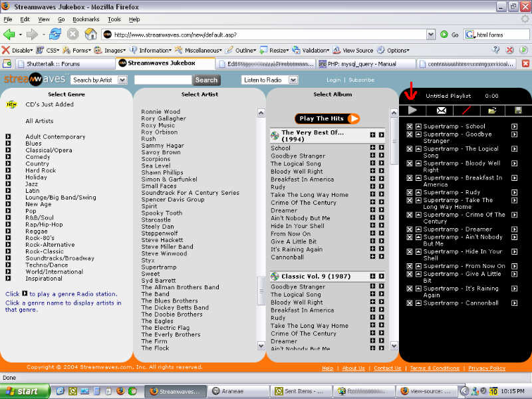Open View Source in web developer toolbar
532x399 pixels.
(353, 51)
